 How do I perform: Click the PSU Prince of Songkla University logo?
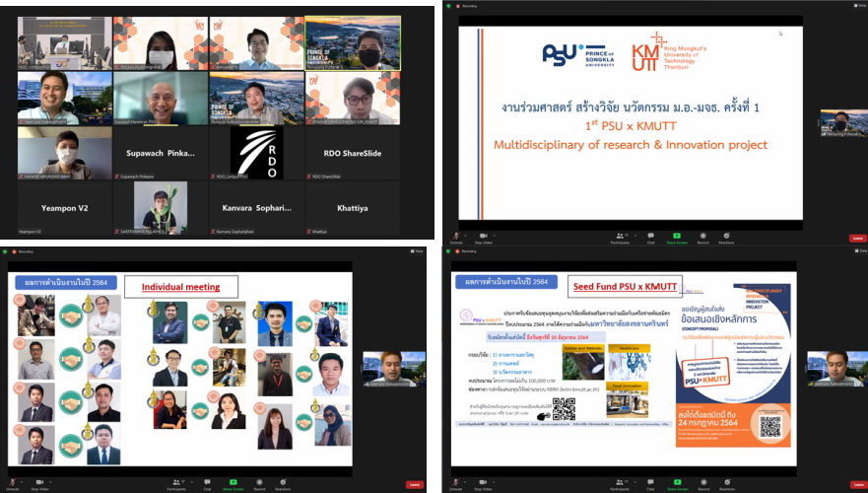click(x=578, y=55)
